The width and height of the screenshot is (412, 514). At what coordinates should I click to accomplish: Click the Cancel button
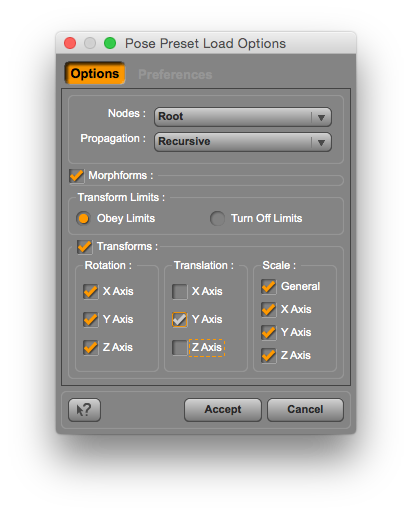tap(305, 410)
